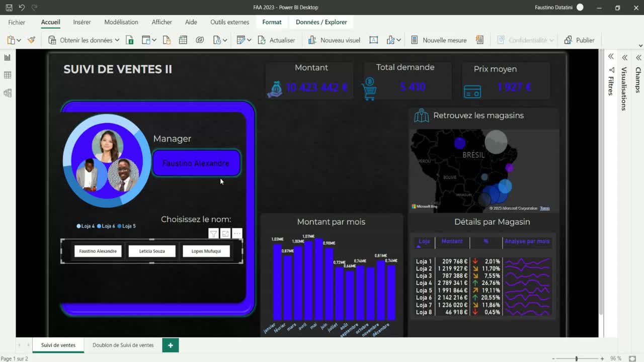Click the save icon in title bar
Image resolution: width=644 pixels, height=362 pixels.
point(9,8)
